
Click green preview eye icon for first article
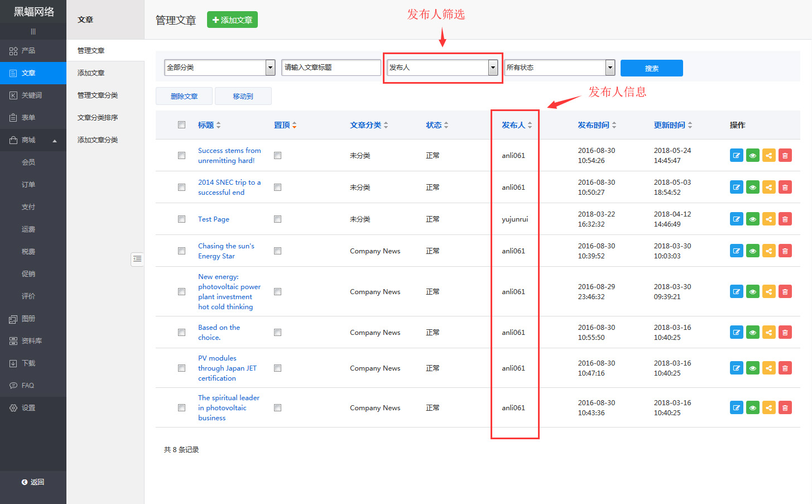coord(752,156)
